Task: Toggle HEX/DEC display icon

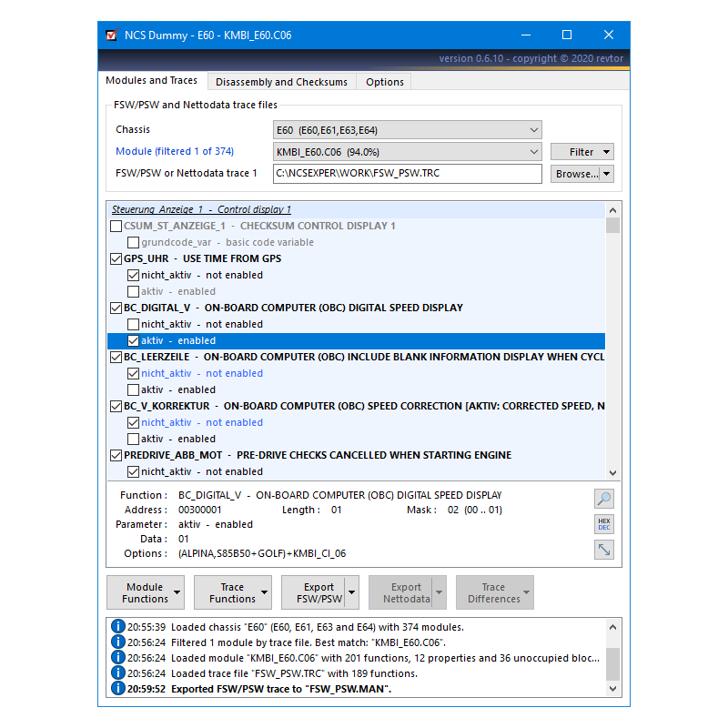Action: [x=604, y=524]
